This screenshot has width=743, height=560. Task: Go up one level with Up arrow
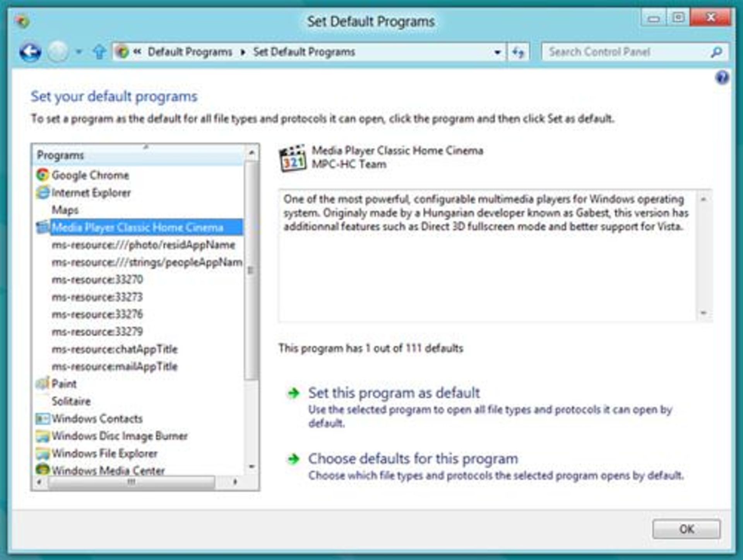pyautogui.click(x=99, y=52)
